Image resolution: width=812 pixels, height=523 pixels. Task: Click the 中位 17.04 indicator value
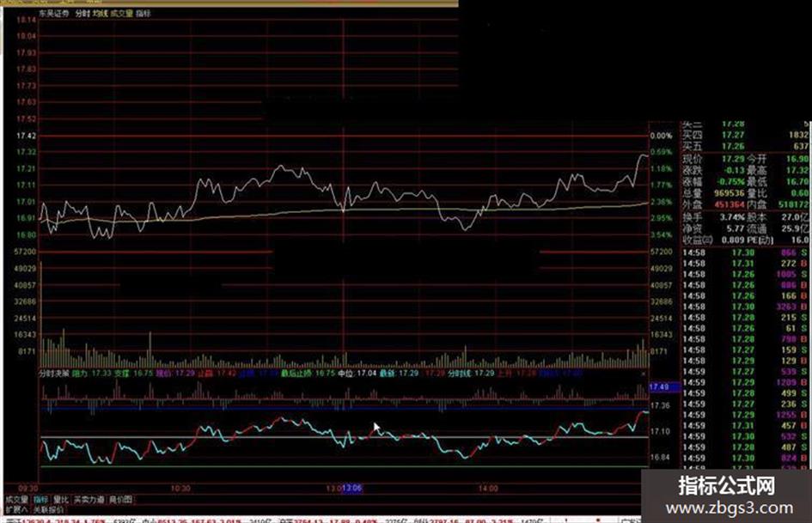click(x=357, y=374)
